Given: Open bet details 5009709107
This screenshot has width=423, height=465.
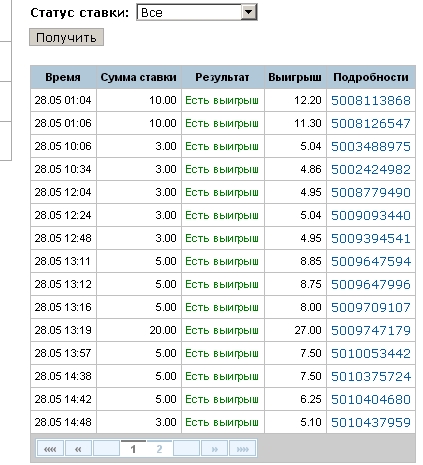Looking at the screenshot, I should pos(371,307).
